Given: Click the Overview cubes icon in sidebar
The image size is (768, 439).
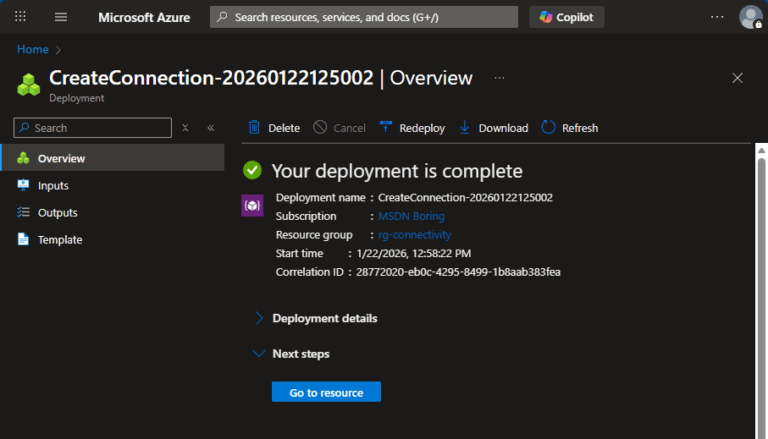Looking at the screenshot, I should point(23,158).
